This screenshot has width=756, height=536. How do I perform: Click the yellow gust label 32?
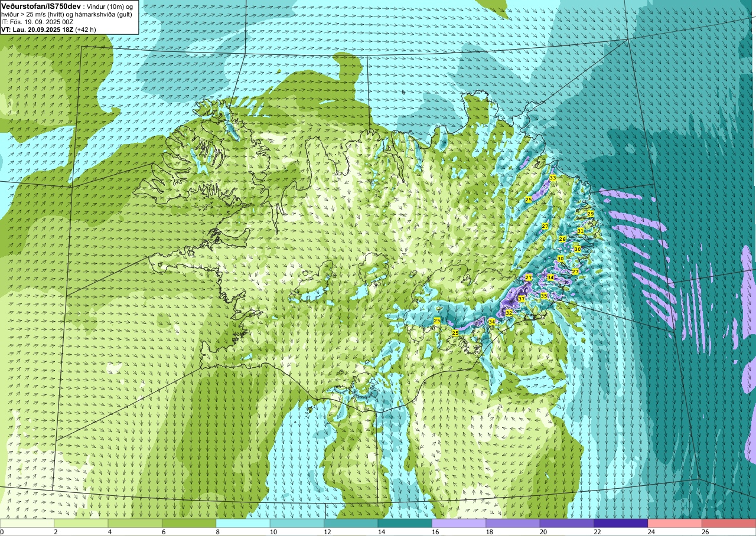click(509, 312)
